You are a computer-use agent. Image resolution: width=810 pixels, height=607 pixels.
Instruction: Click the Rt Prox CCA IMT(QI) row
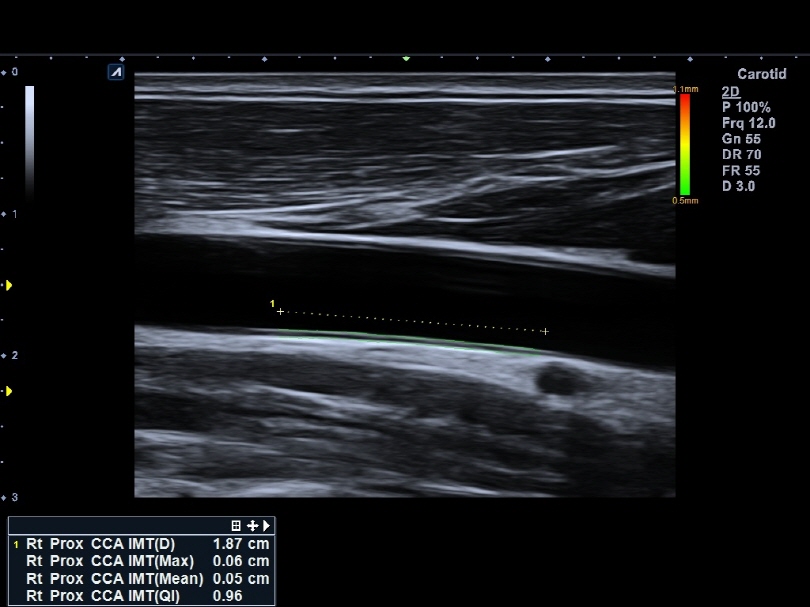[x=140, y=596]
